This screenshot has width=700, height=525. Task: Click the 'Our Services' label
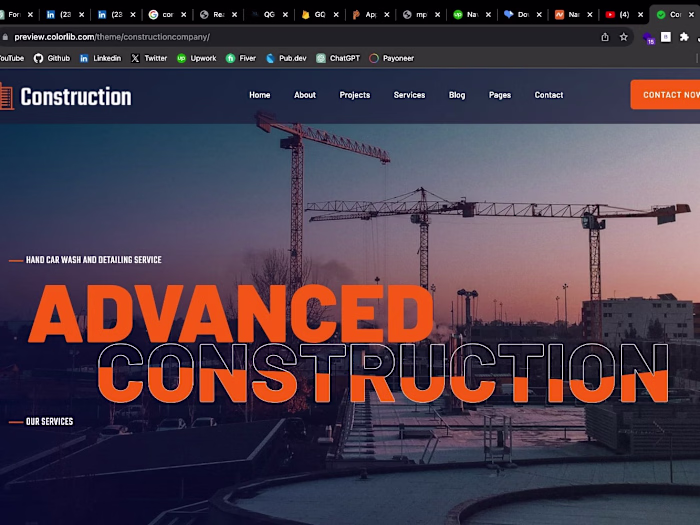click(x=49, y=421)
